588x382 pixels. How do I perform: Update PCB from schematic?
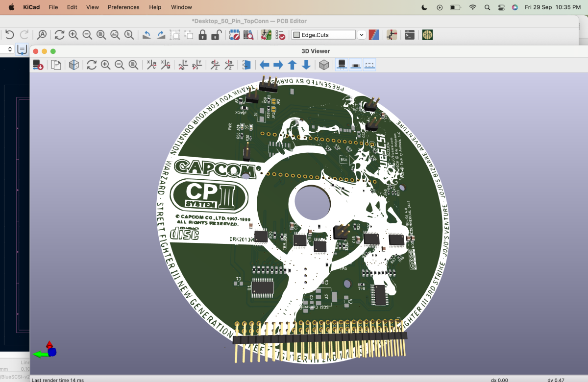(x=266, y=35)
